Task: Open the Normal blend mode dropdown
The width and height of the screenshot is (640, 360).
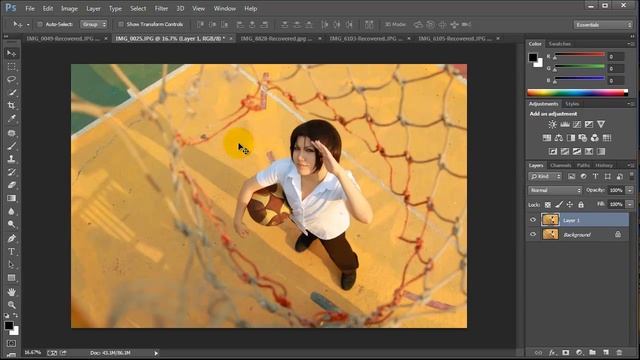Action: coord(555,190)
